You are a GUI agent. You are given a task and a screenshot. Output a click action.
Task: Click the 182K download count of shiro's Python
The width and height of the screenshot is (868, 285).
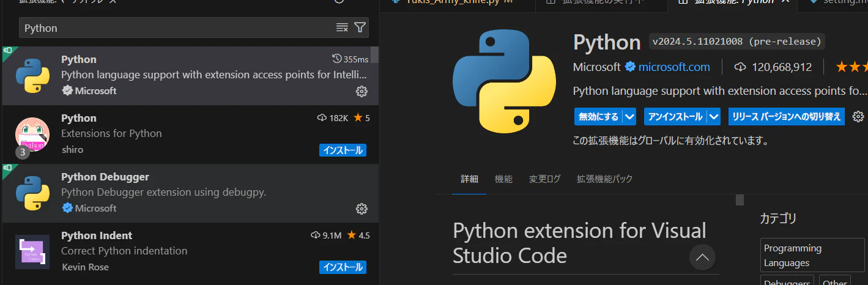(x=333, y=118)
